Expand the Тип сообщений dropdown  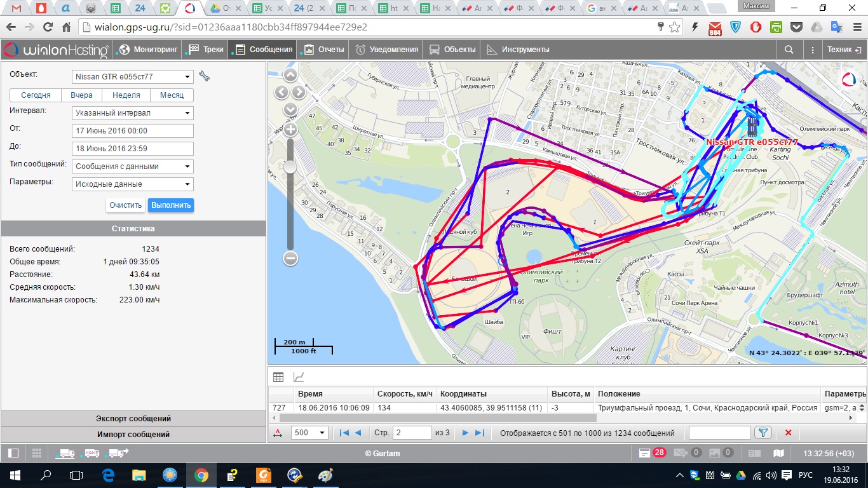133,166
